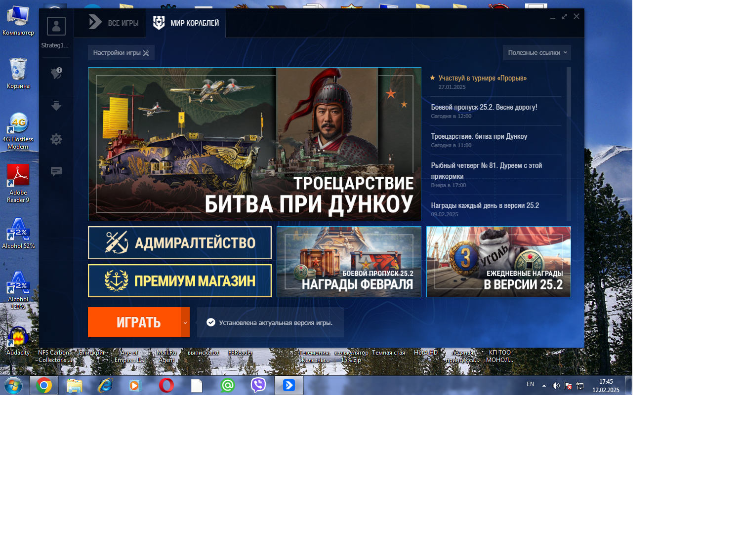Open news Участвуй в турнире «Прорыв»

[x=482, y=78]
